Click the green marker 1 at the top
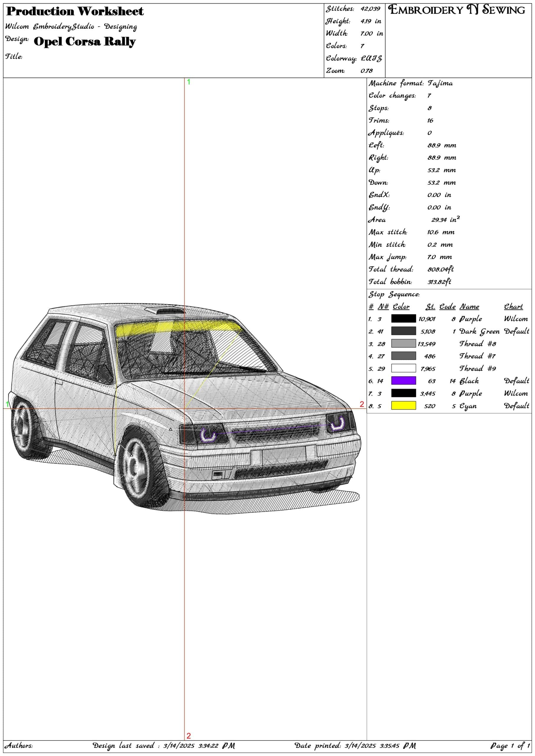The image size is (535, 756). coord(189,82)
